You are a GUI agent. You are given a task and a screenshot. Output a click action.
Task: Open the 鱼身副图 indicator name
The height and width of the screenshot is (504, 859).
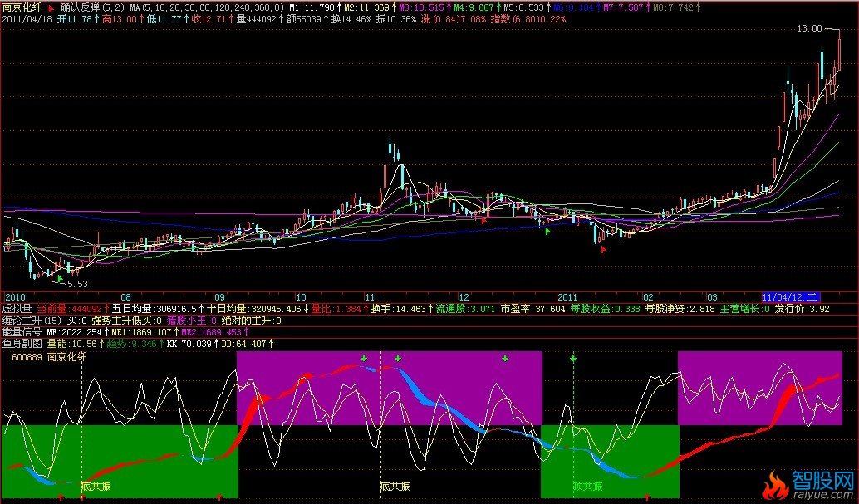click(x=22, y=344)
